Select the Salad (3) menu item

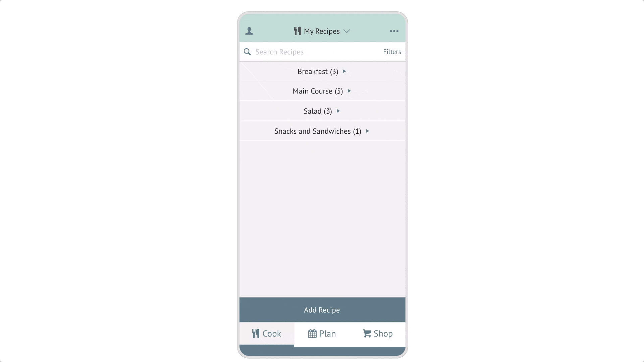click(322, 111)
